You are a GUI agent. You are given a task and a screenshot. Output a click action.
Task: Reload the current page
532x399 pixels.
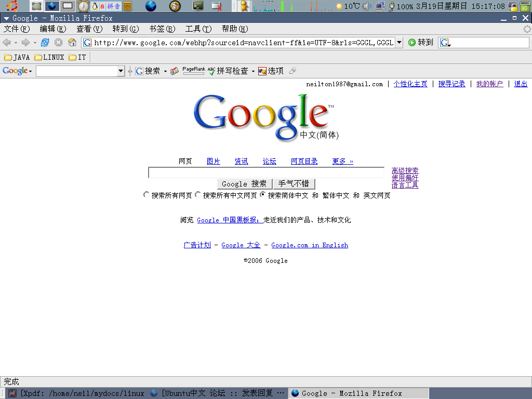pyautogui.click(x=45, y=43)
